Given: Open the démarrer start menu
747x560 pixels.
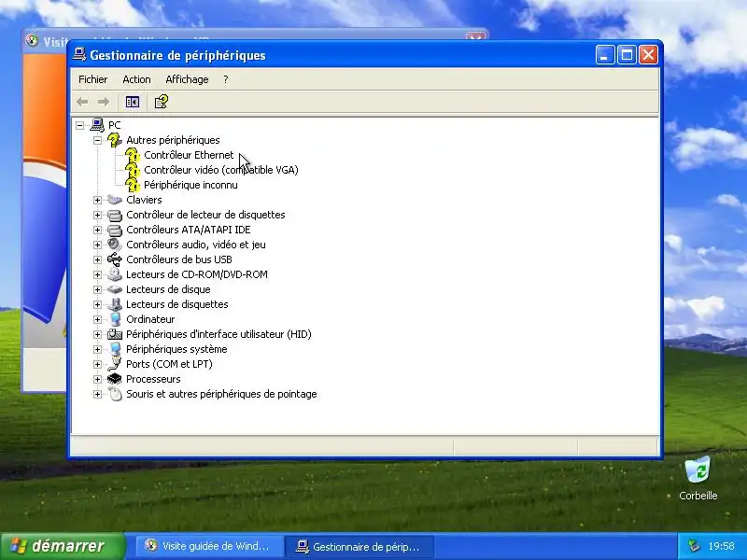Looking at the screenshot, I should pyautogui.click(x=63, y=546).
